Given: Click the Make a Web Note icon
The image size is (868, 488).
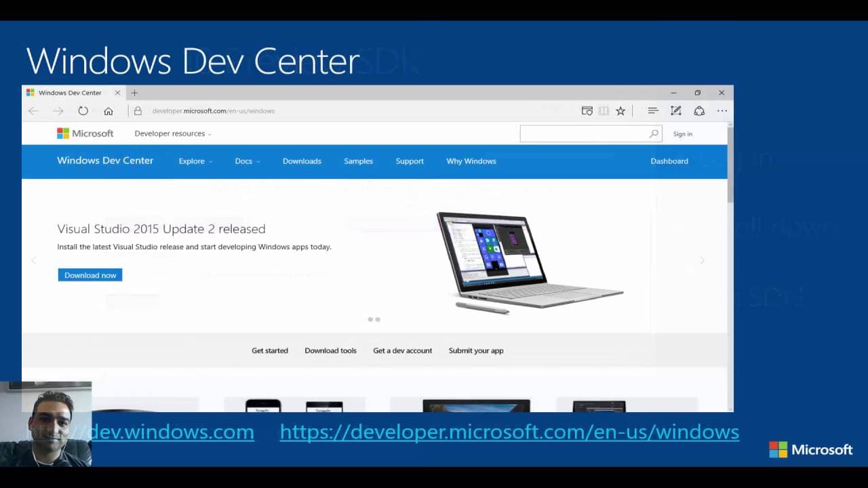Looking at the screenshot, I should [676, 111].
